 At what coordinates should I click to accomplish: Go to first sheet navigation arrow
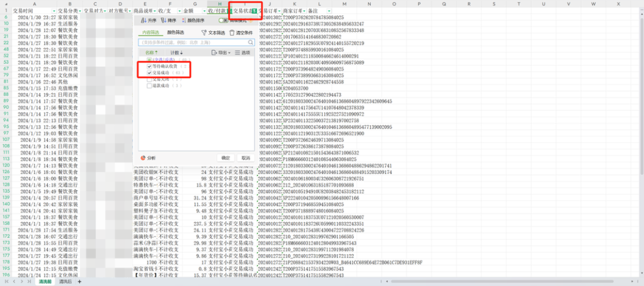tap(7, 281)
